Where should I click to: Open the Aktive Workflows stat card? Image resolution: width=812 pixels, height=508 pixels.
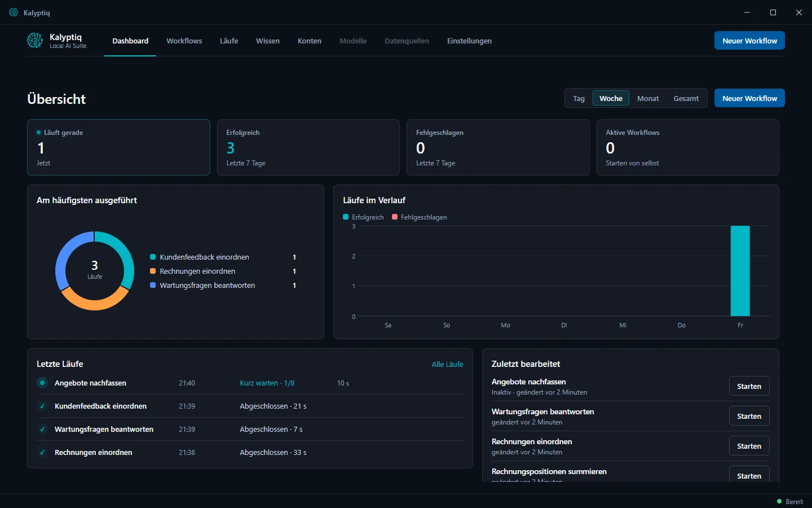pyautogui.click(x=688, y=147)
